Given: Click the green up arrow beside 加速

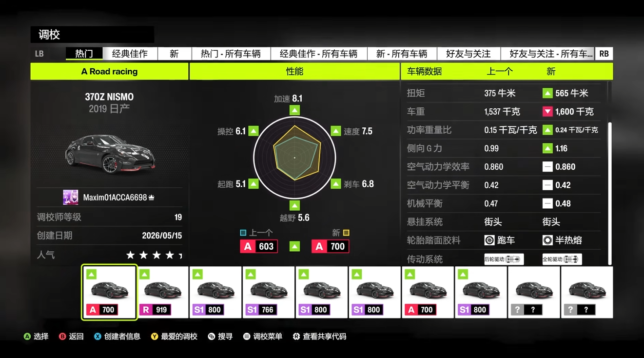Looking at the screenshot, I should point(294,111).
